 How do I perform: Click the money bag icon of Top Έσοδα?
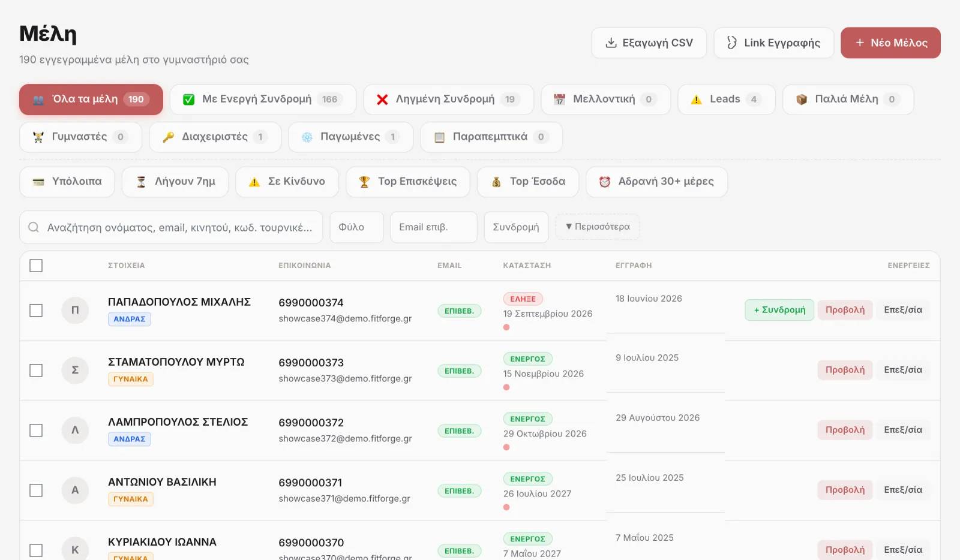(x=496, y=182)
